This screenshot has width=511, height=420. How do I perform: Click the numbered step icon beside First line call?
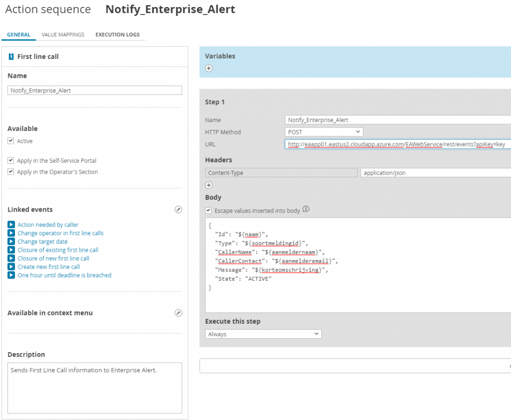tap(12, 56)
